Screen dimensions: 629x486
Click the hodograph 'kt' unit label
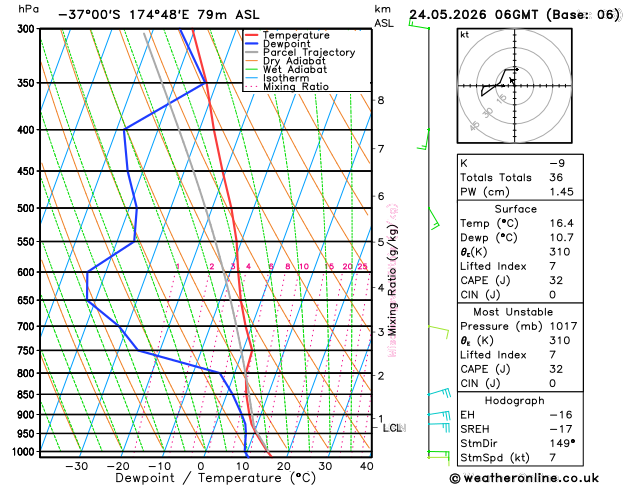(465, 35)
